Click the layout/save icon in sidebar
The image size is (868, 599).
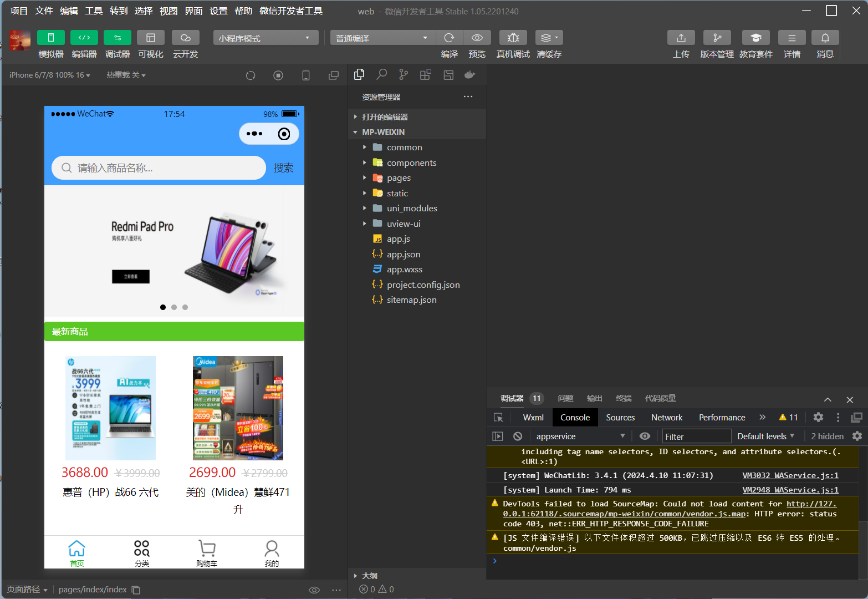[448, 74]
